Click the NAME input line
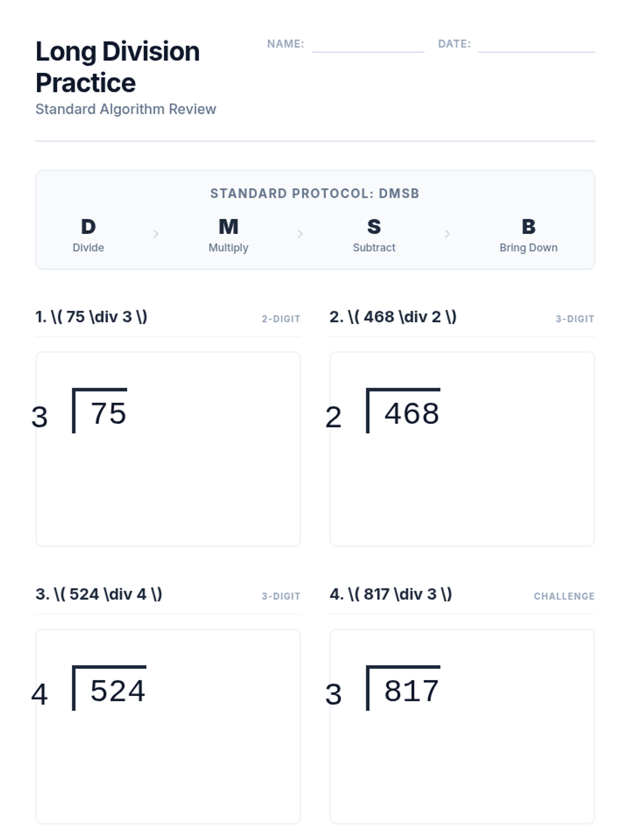 point(367,46)
